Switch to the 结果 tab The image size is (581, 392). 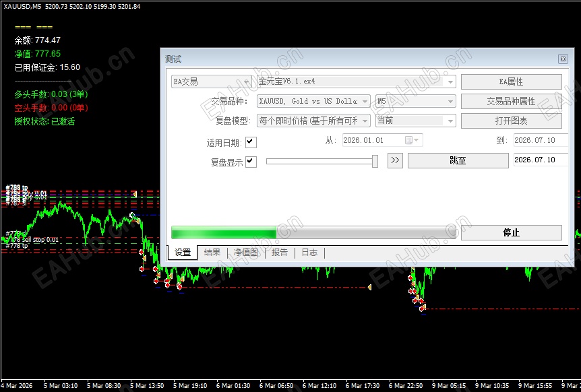click(x=212, y=253)
